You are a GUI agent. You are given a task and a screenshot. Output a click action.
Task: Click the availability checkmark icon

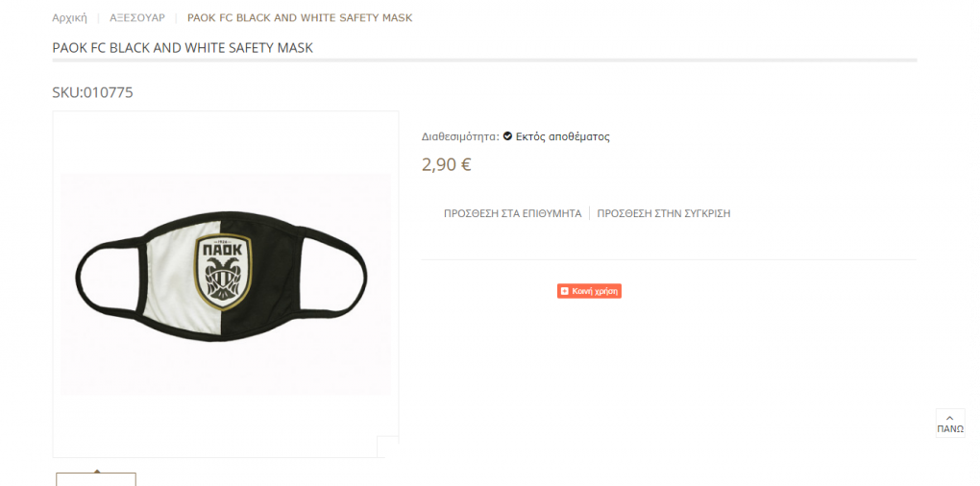pos(507,136)
